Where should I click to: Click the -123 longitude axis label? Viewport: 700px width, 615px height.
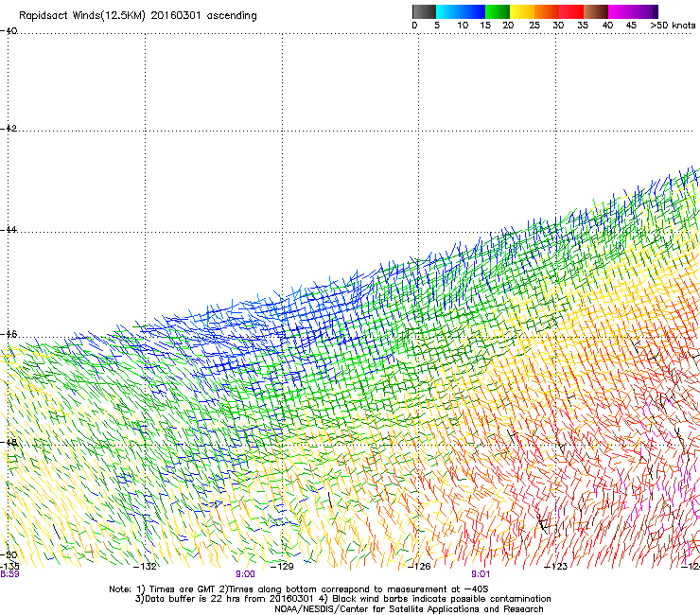(x=556, y=567)
